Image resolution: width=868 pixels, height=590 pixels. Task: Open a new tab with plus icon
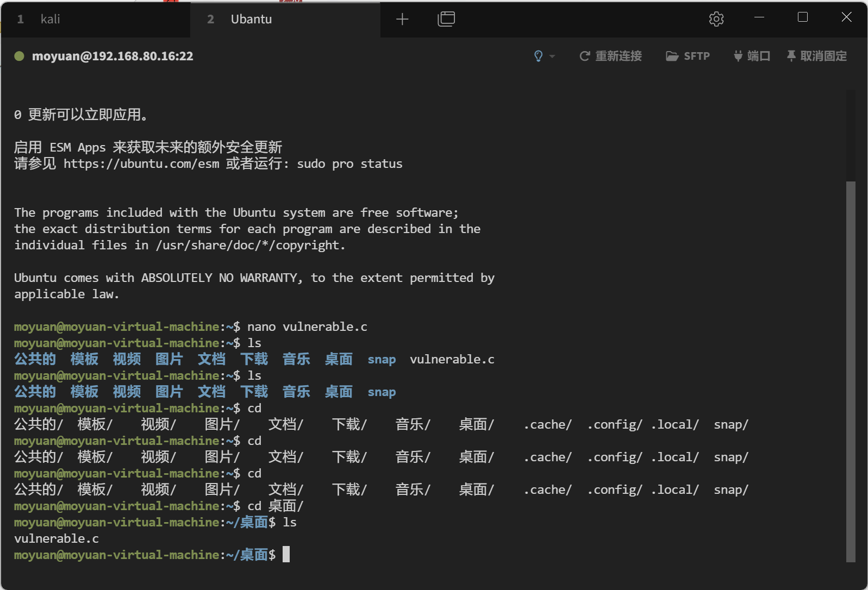[402, 20]
